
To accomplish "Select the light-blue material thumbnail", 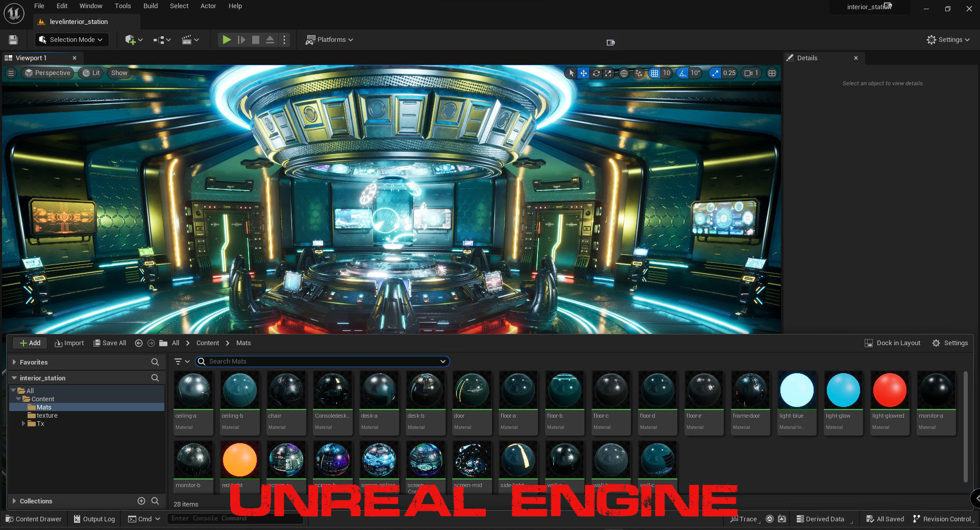I will coord(797,403).
